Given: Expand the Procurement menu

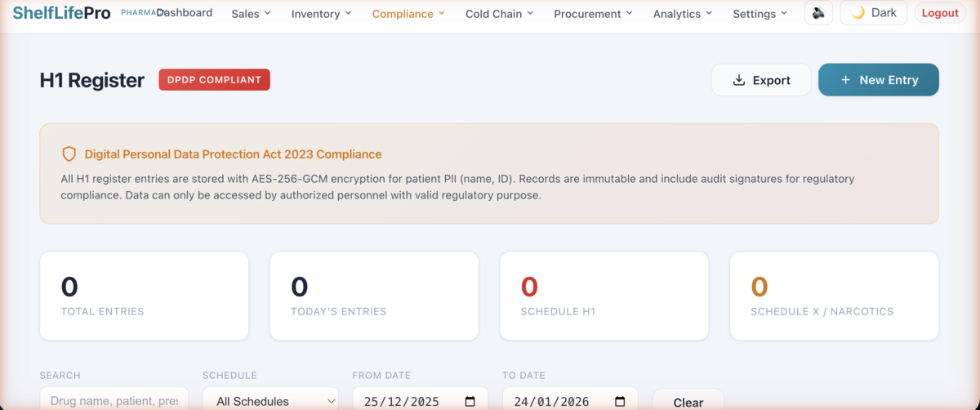Looking at the screenshot, I should 593,14.
